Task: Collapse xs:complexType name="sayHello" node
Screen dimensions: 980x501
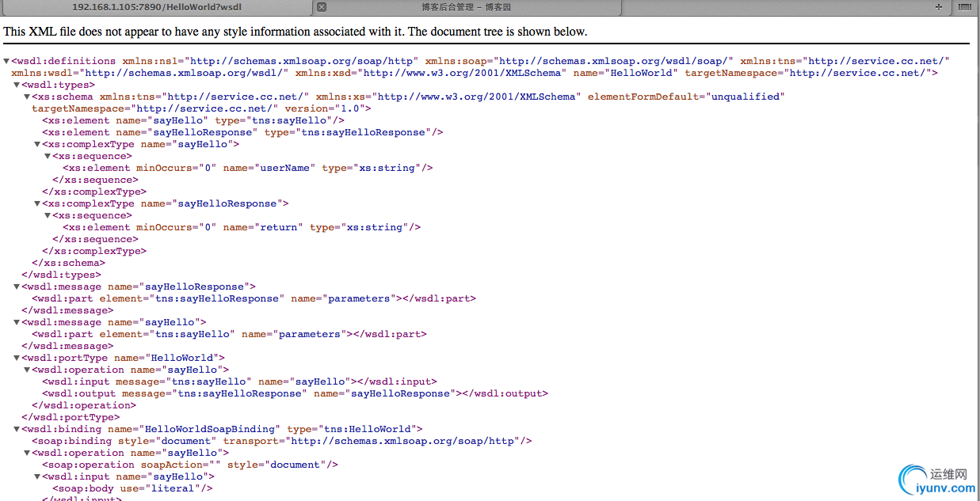Action: (37, 144)
